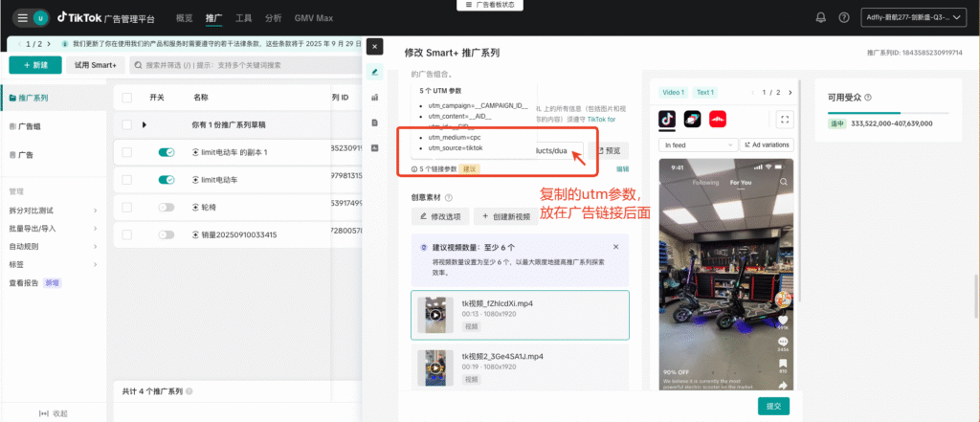The height and width of the screenshot is (422, 980).
Task: Check the checkbox for the limit电动车 row
Action: point(127,180)
